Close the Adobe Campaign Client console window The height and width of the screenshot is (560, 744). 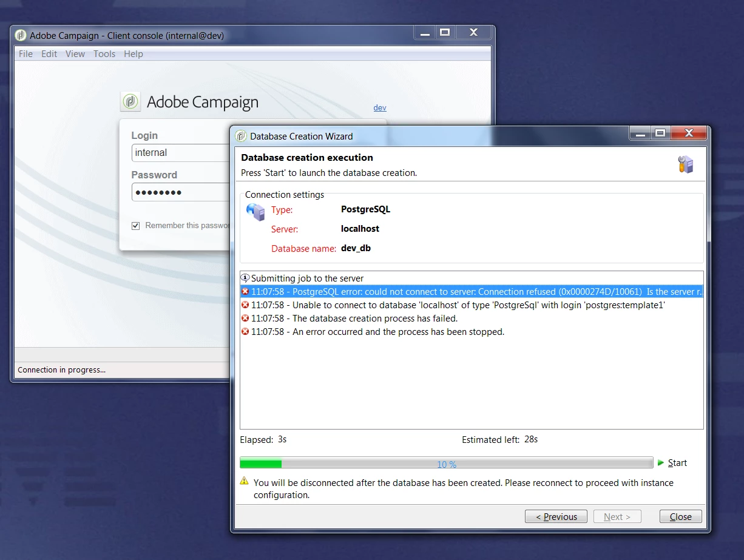473,33
